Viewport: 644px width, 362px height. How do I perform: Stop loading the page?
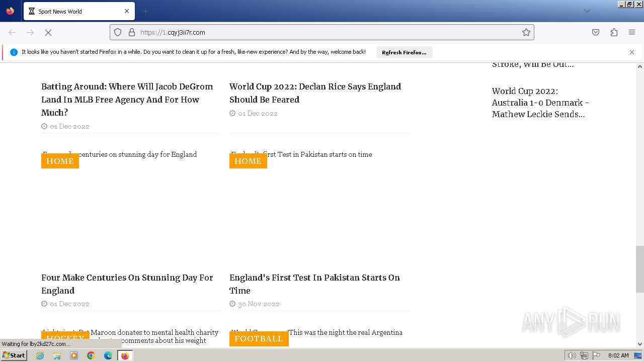pyautogui.click(x=48, y=32)
